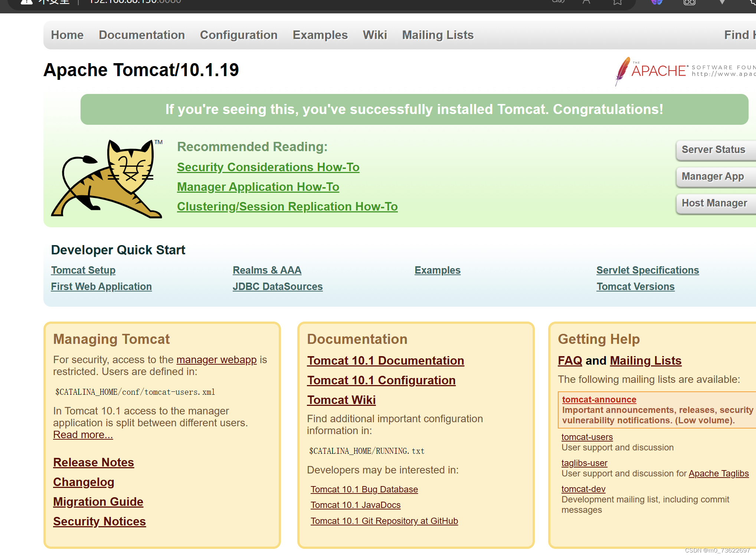The height and width of the screenshot is (557, 756).
Task: Click the Managing Tomcat heading
Action: click(x=111, y=339)
